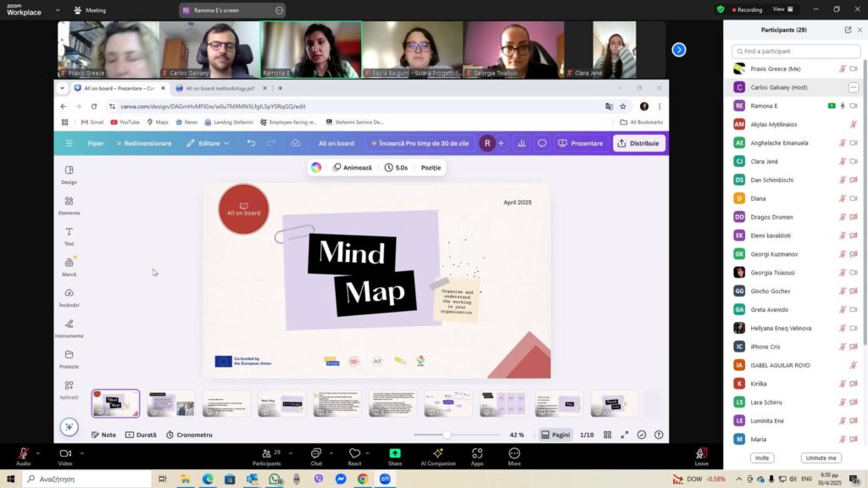Click the green Share screen icon
Image resolution: width=868 pixels, height=488 pixels.
tap(395, 454)
